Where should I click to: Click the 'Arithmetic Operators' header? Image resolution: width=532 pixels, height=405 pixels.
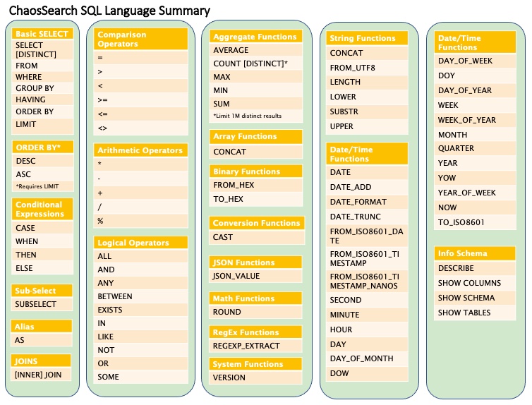pos(141,150)
